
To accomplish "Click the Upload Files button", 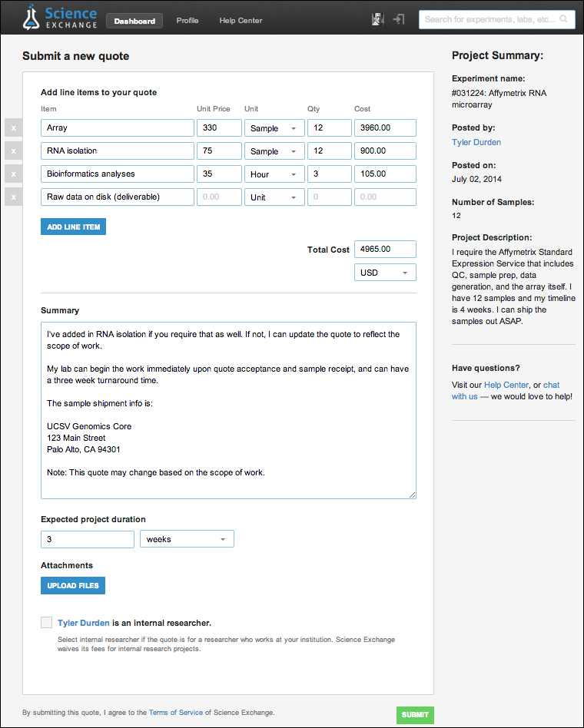I will pyautogui.click(x=73, y=586).
